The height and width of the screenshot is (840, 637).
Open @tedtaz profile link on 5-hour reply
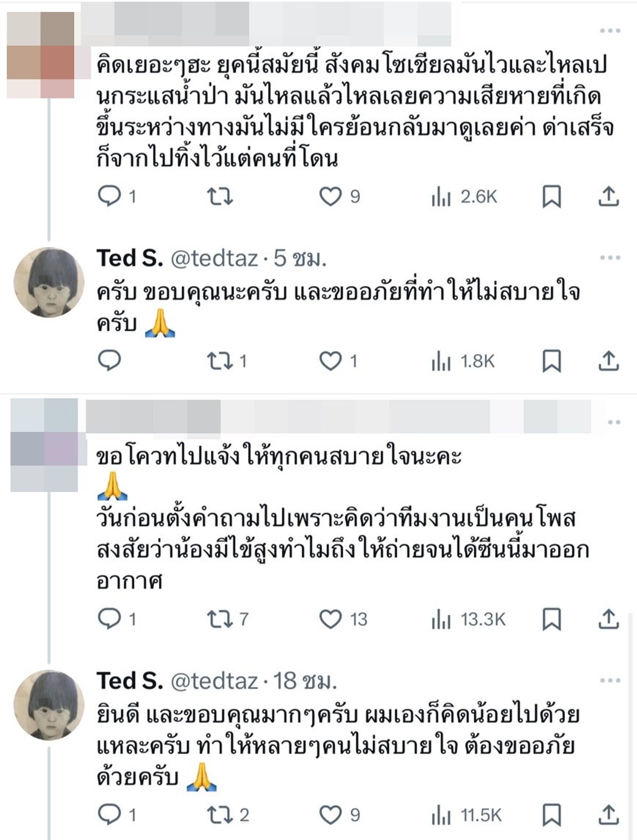[x=214, y=259]
